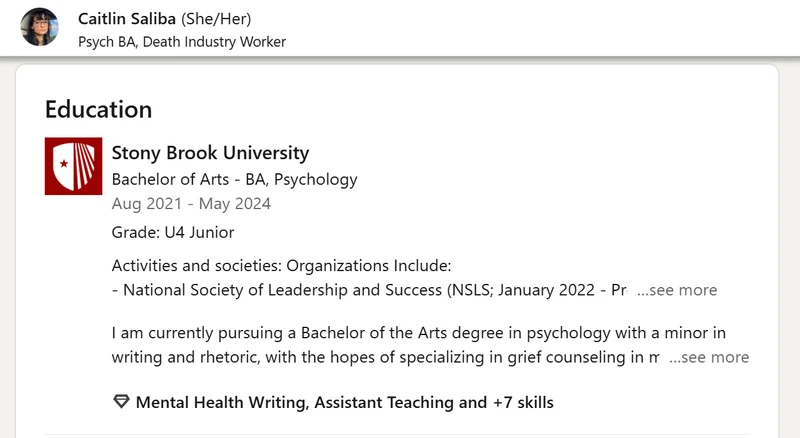Click the National Society of Leadership and Success line
The height and width of the screenshot is (438, 800).
(x=369, y=290)
